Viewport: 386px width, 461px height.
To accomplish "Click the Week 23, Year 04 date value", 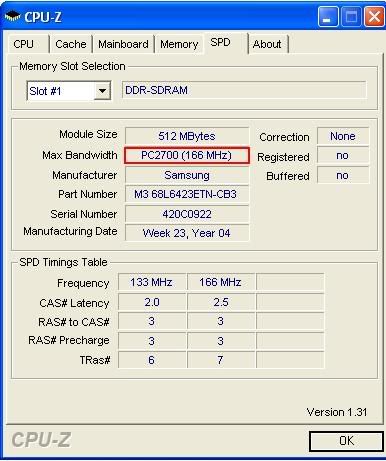I will tap(187, 233).
